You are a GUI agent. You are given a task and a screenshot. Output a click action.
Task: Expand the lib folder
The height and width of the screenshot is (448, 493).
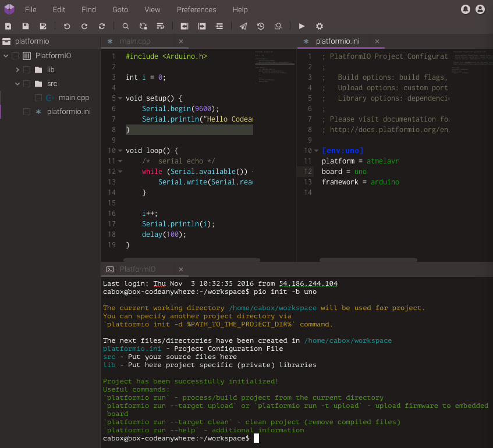pyautogui.click(x=17, y=70)
